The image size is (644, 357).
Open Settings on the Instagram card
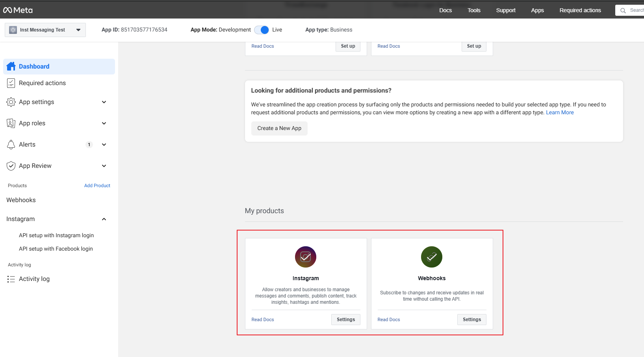[x=346, y=320]
